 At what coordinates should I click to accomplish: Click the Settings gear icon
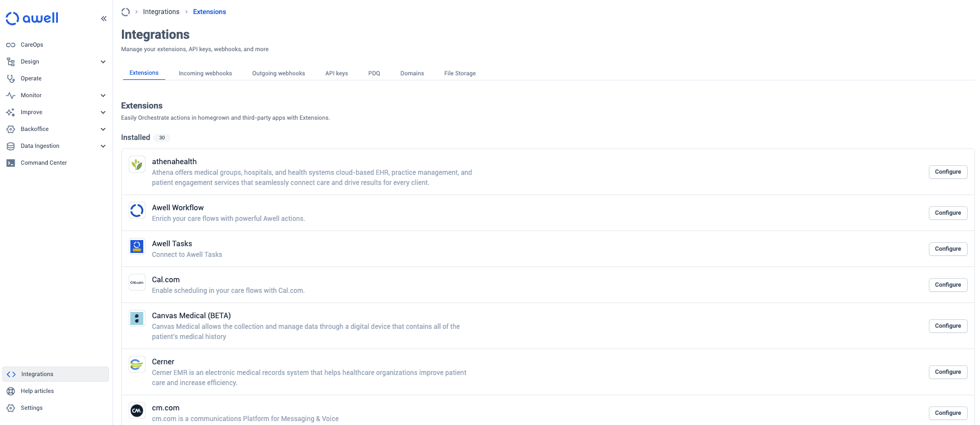(11, 408)
